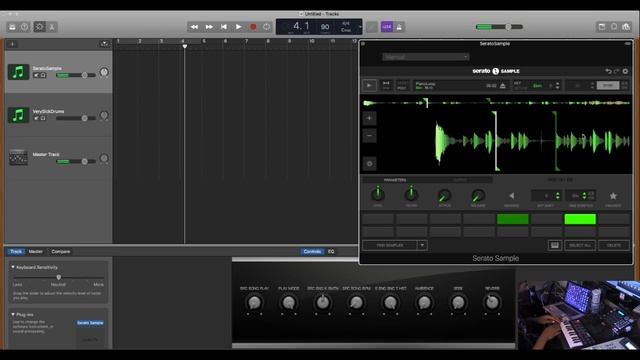Viewport: 640px width, 360px height.
Task: Trigger the dark green cue pad
Action: click(513, 219)
